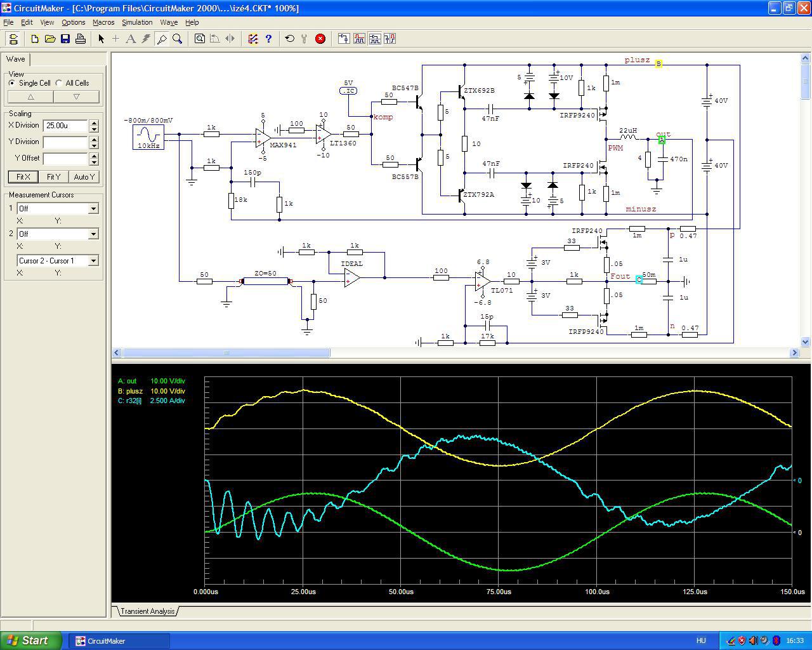Open the Measurement Cursor 1 dropdown
The width and height of the screenshot is (812, 650).
(93, 209)
